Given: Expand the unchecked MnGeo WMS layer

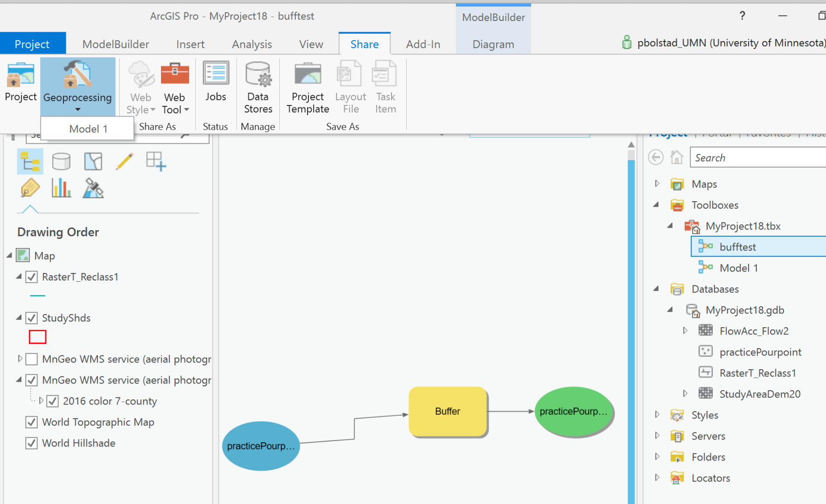Looking at the screenshot, I should coord(20,358).
